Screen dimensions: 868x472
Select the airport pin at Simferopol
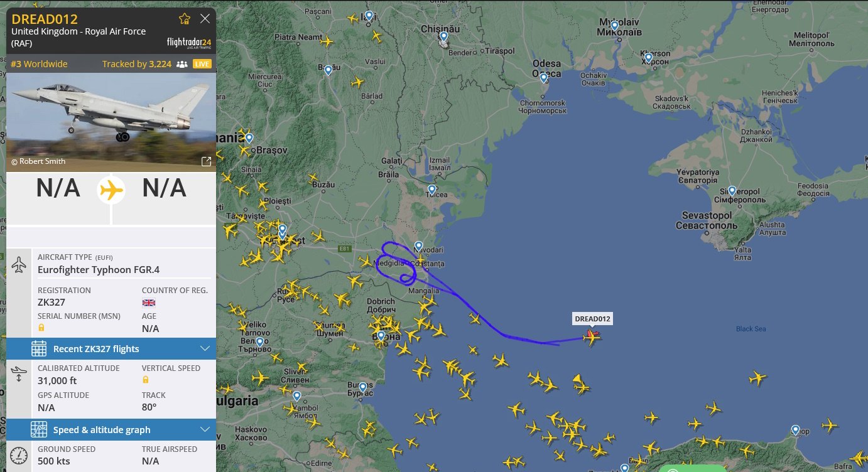pos(732,191)
